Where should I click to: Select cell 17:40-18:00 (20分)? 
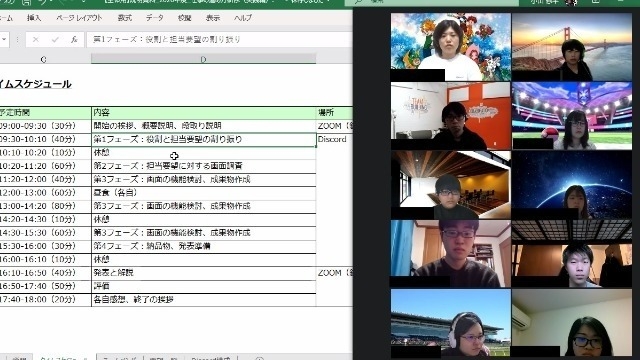click(45, 300)
